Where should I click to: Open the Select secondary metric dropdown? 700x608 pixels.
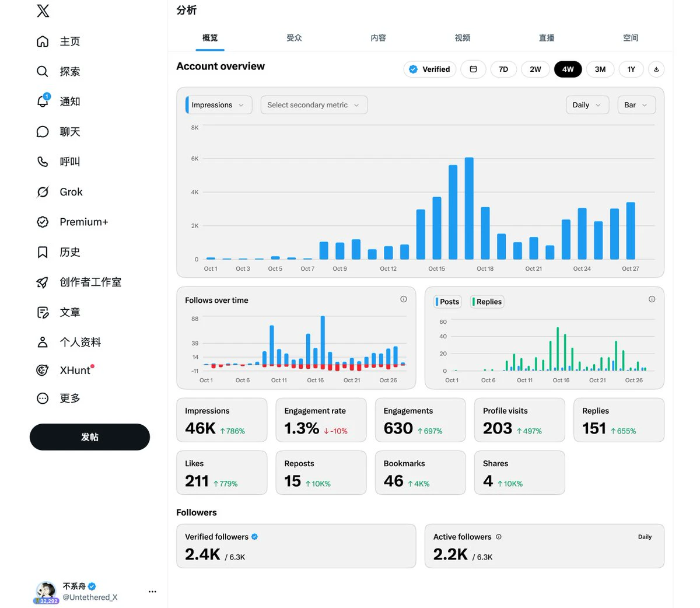[x=314, y=105]
